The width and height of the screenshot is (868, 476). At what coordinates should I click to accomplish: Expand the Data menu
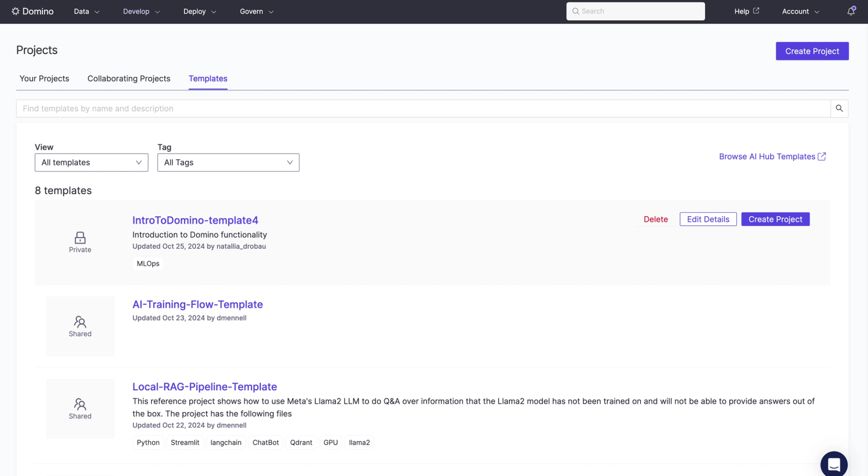(87, 11)
